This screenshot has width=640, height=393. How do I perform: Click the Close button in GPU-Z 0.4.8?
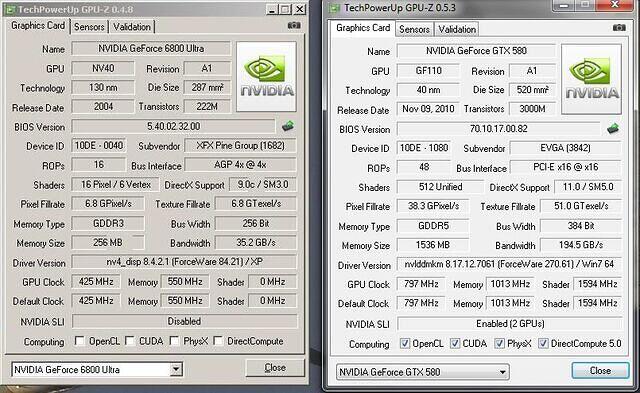[x=275, y=368]
